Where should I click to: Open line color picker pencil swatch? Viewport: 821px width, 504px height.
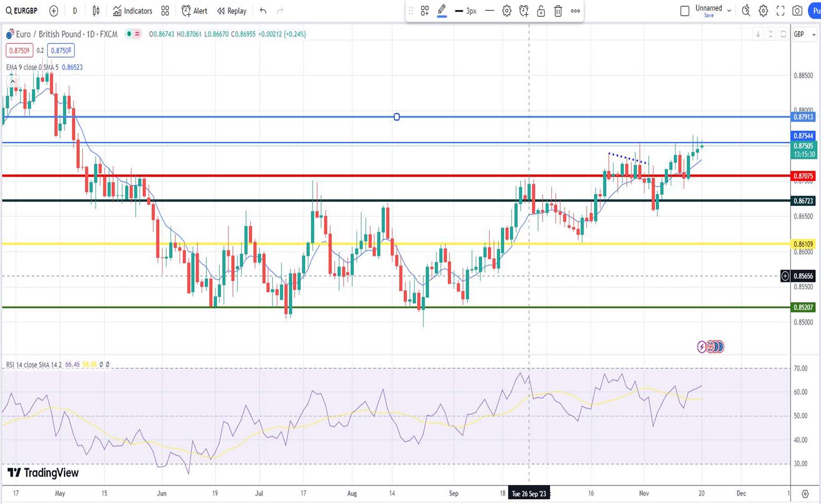point(442,11)
